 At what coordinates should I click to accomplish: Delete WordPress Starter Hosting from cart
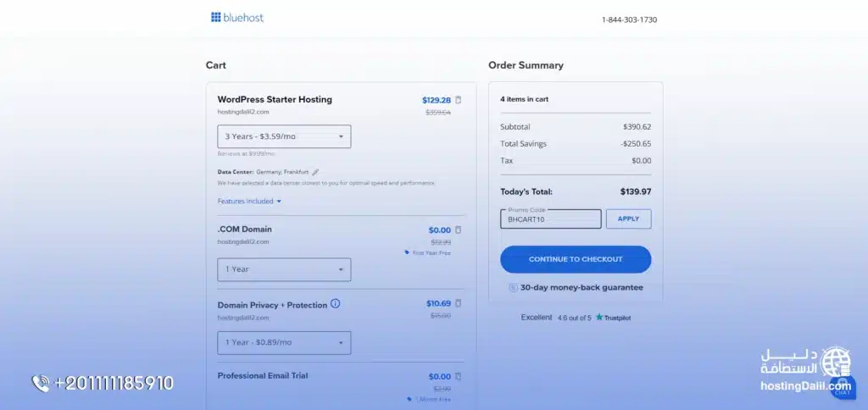point(458,100)
